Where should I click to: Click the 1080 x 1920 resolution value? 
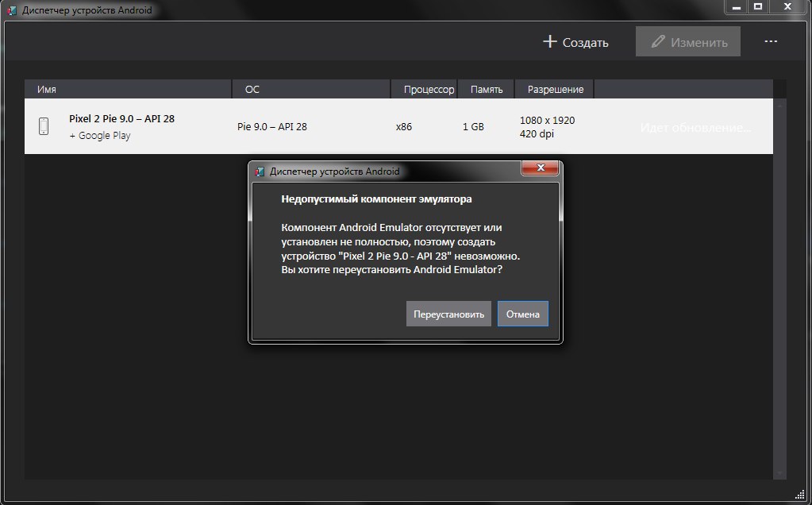tap(548, 120)
